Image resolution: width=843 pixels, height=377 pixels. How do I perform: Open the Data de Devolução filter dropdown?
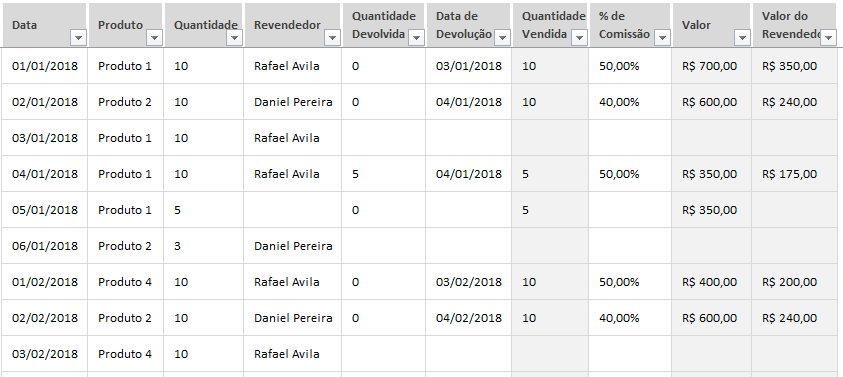coord(502,38)
